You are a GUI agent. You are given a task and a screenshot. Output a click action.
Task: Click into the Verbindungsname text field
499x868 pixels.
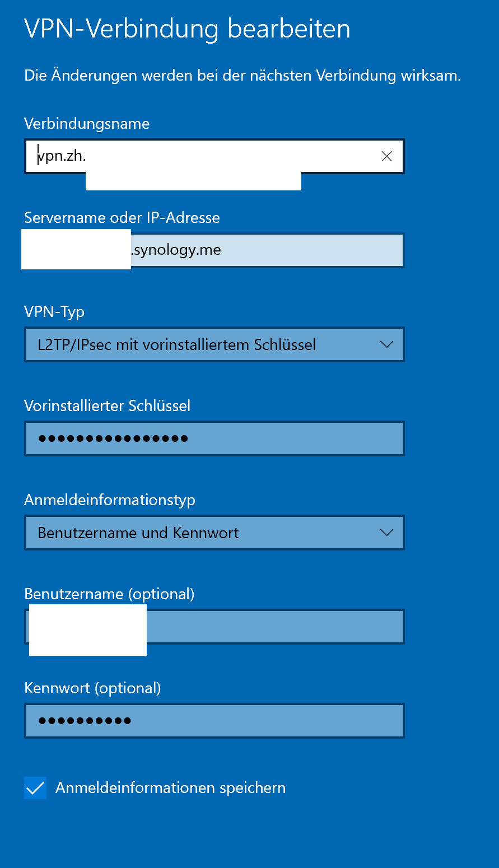tap(224, 156)
